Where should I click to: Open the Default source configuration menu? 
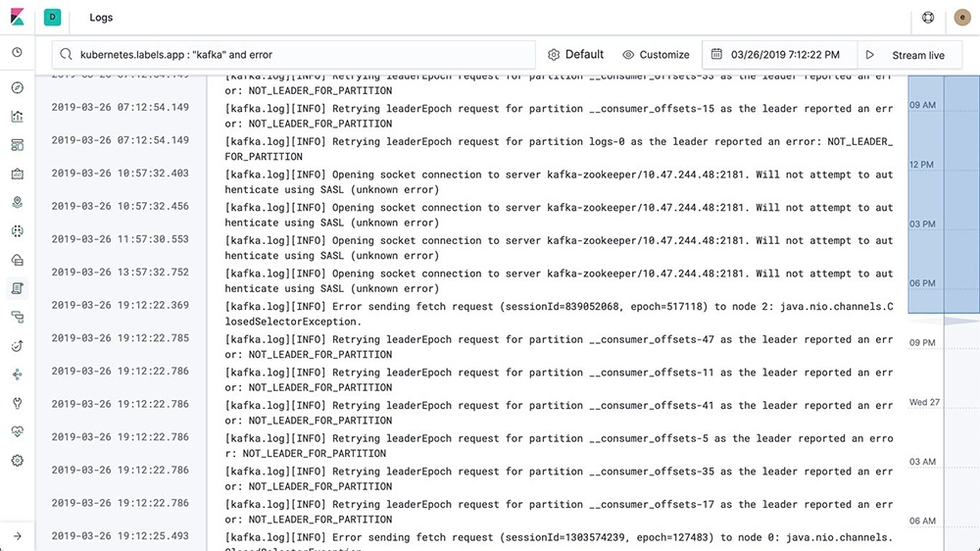(x=575, y=55)
